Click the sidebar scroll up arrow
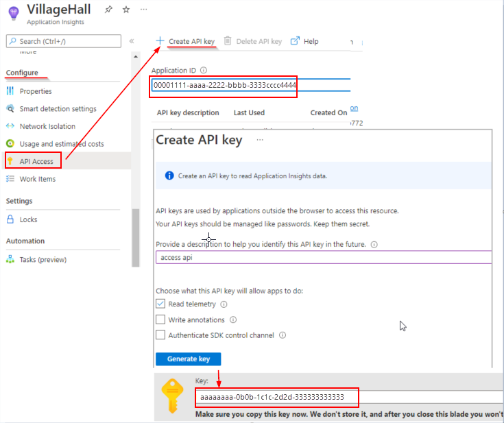Image resolution: width=504 pixels, height=423 pixels. (136, 57)
